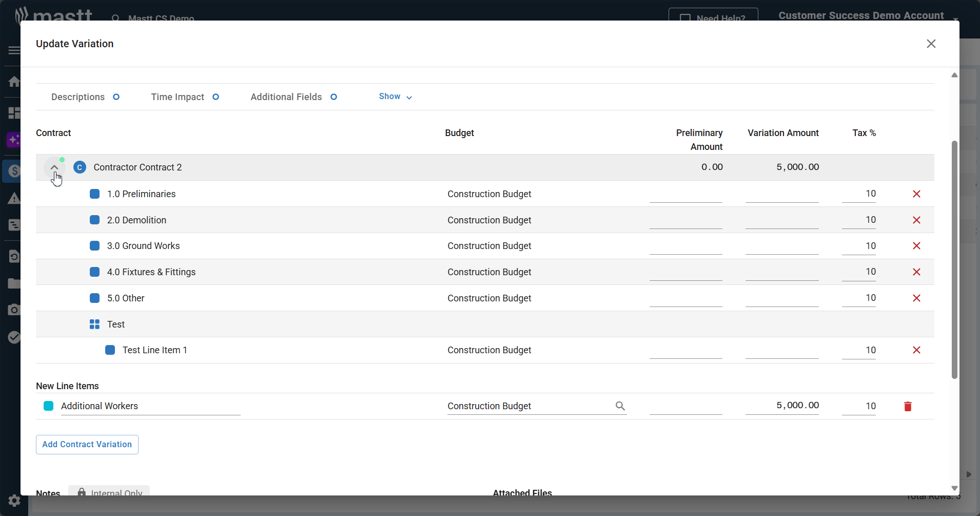
Task: Click the Contractor Contract 2 'C' badge
Action: 80,167
